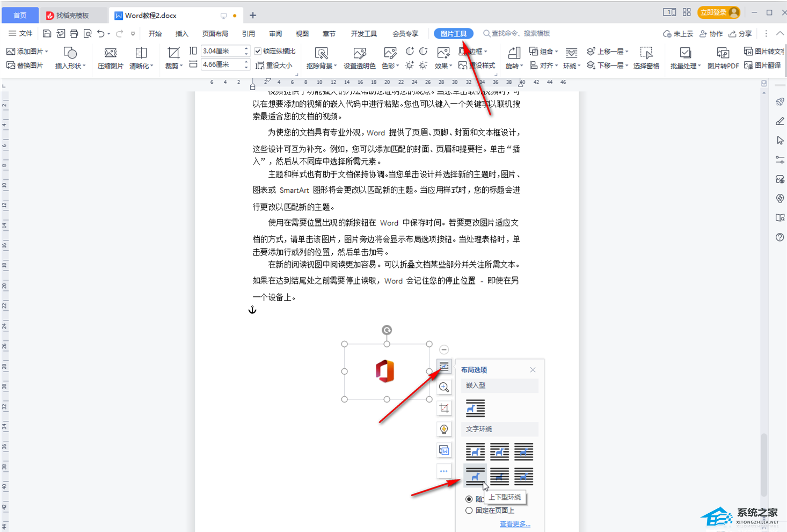Viewport: 787px width, 532px height.
Task: Switch to the 页面布局 tab
Action: (x=215, y=33)
